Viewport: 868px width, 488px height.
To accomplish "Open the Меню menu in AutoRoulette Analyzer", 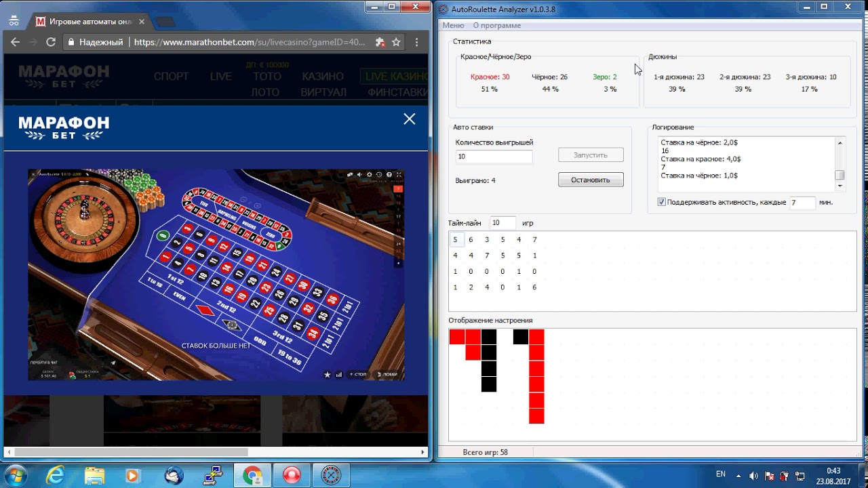I will pos(453,25).
